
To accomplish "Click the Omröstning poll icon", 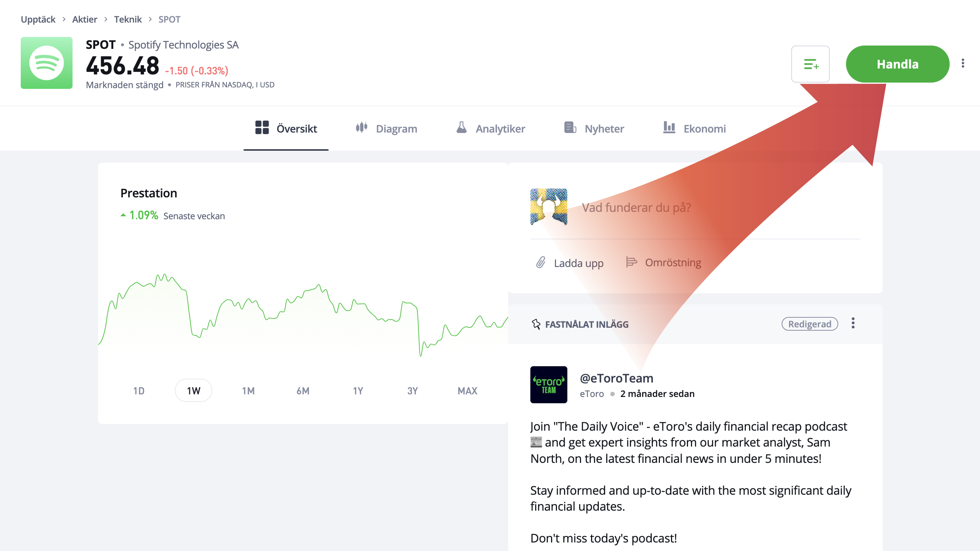I will pyautogui.click(x=631, y=262).
